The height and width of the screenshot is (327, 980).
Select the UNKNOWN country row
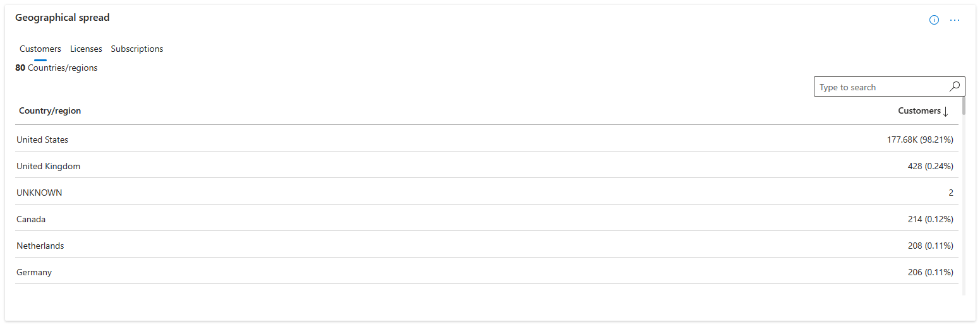pos(487,191)
